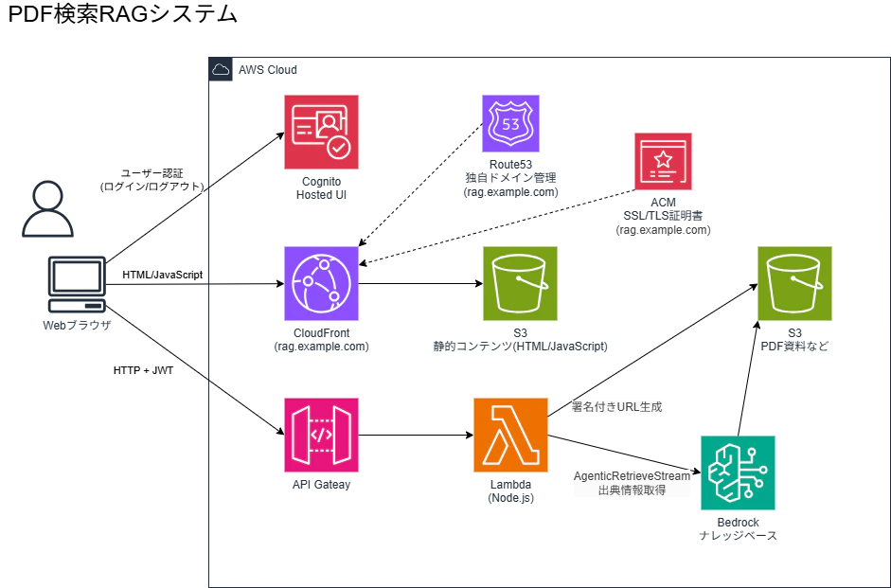
Task: Click the Lambda (Node.js) caption
Action: click(510, 491)
